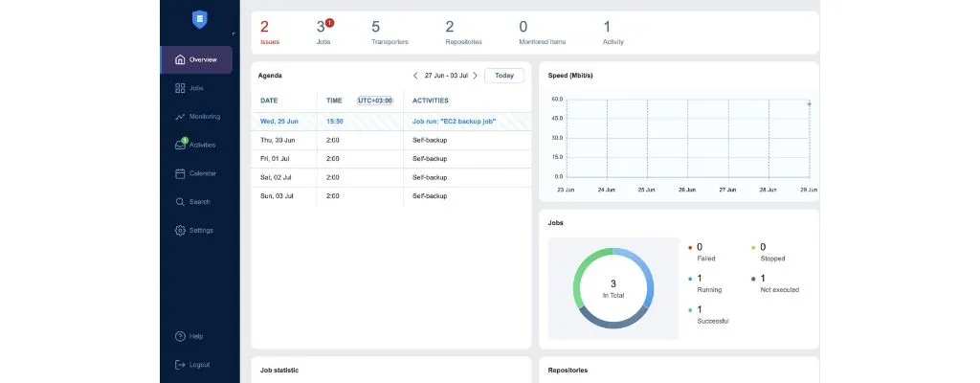Click the donut chart in Jobs panel
Screen dimensions: 980x383
[612, 288]
